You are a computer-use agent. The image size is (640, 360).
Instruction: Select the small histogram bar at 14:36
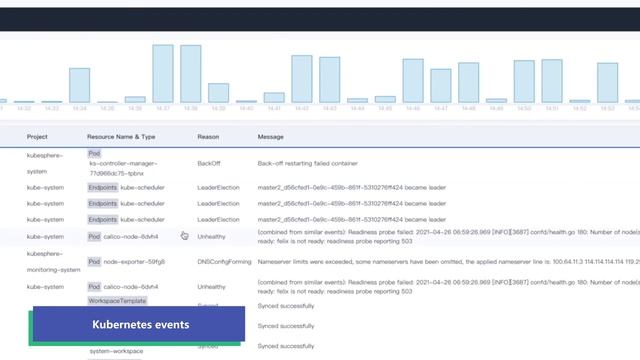pyautogui.click(x=135, y=100)
